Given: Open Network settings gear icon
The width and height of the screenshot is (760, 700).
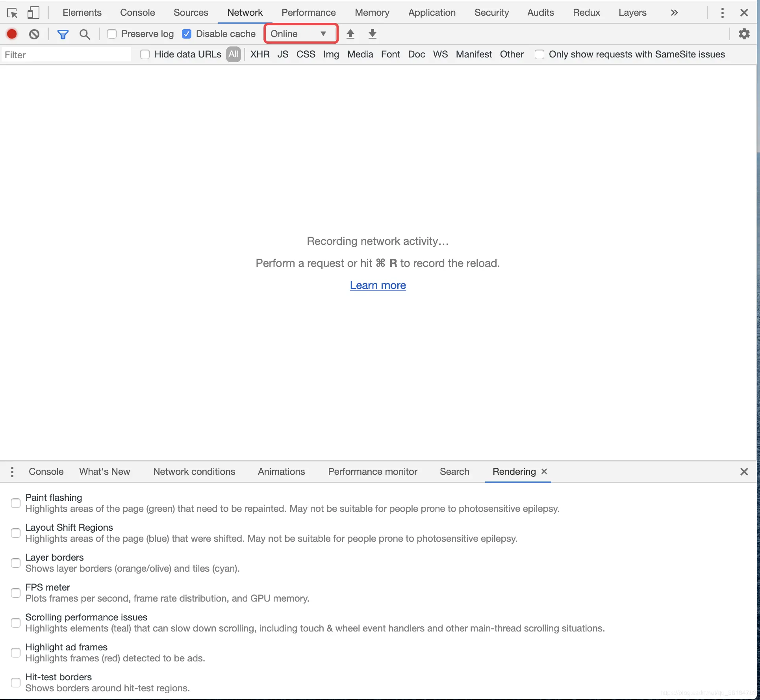Looking at the screenshot, I should [744, 34].
